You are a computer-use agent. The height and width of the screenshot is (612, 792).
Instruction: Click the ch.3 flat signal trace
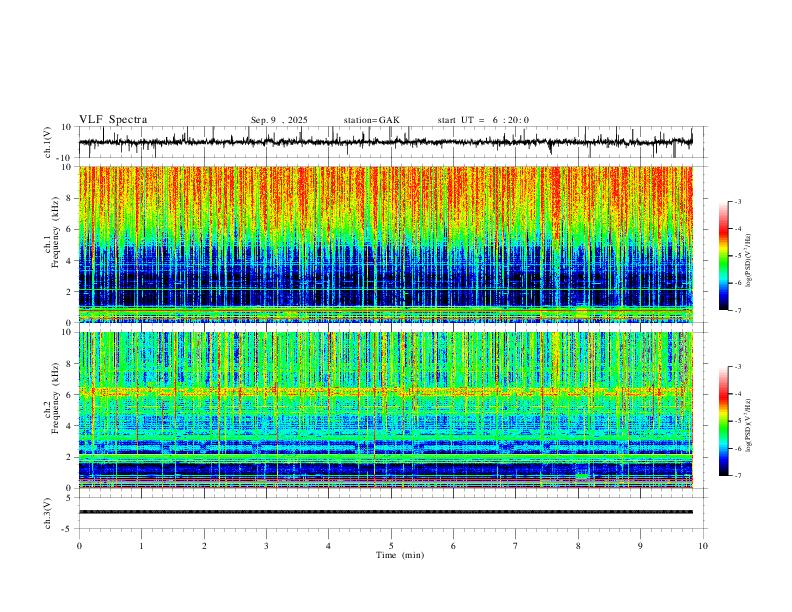point(385,512)
